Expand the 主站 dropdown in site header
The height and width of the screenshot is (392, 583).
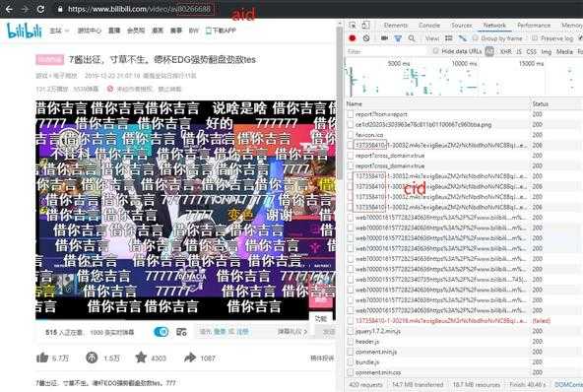59,31
